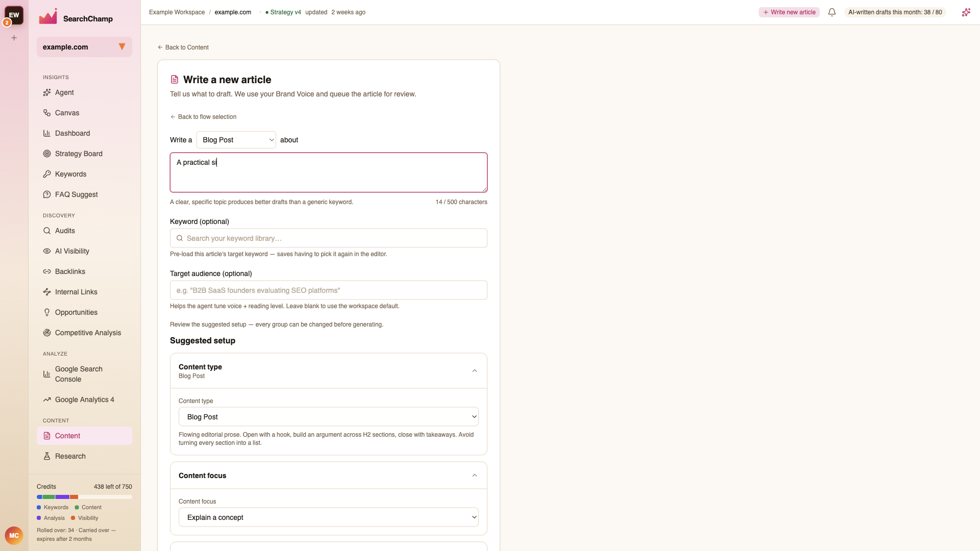This screenshot has width=980, height=551.
Task: Click Write new article button
Action: [789, 12]
